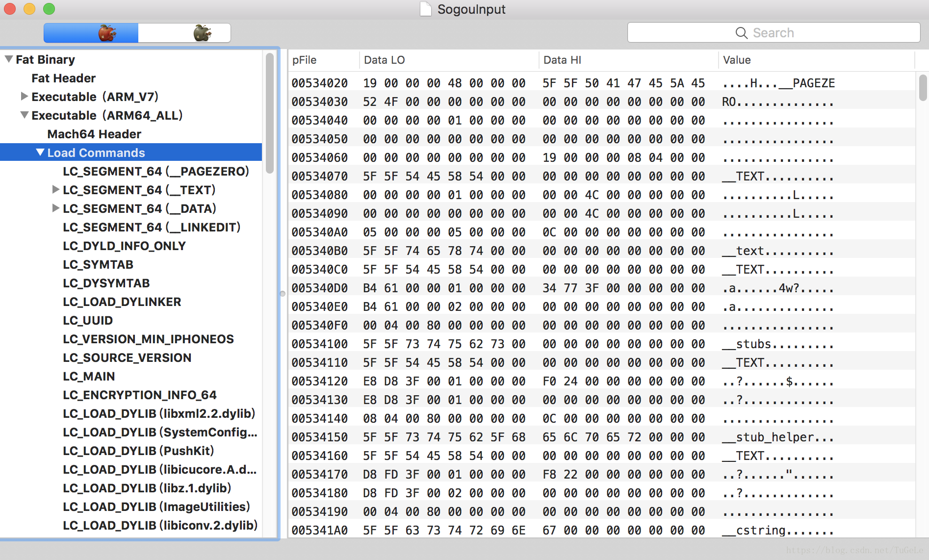Click the magnifier icon in search field

click(x=742, y=33)
